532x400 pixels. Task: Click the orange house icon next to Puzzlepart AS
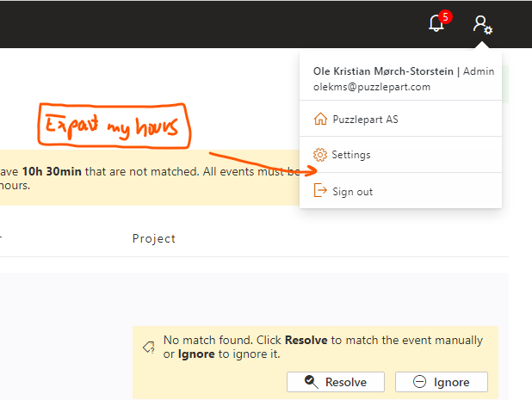coord(320,119)
